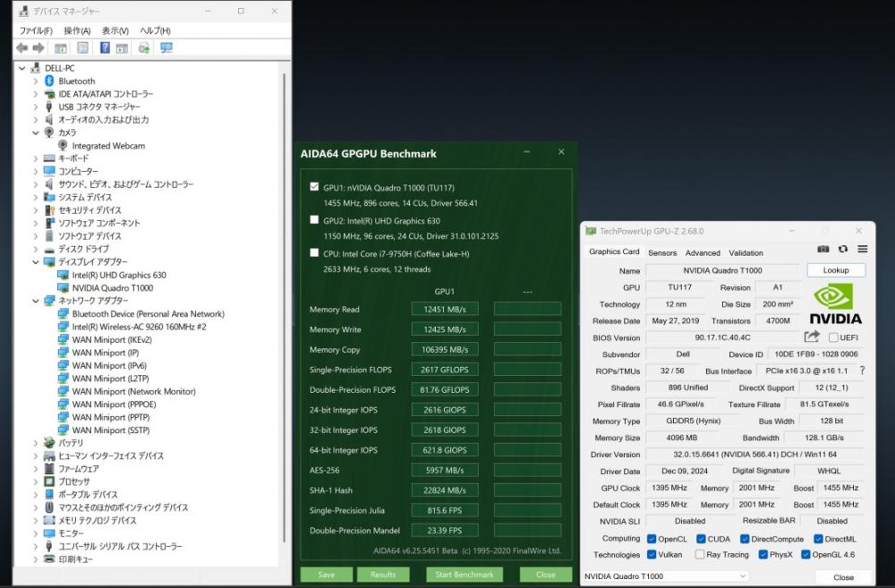
Task: Open the ファイル(F) menu
Action: tap(36, 30)
